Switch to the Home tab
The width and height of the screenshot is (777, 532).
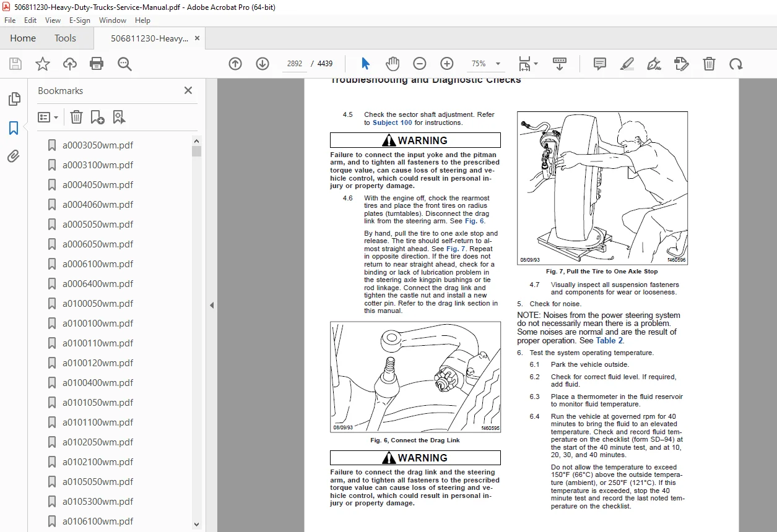23,38
